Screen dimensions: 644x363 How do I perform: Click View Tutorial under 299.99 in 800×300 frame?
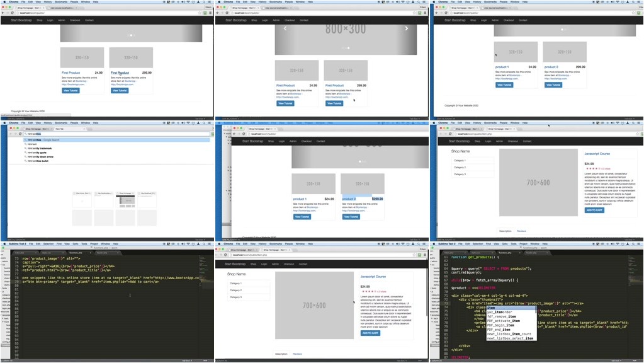click(334, 103)
